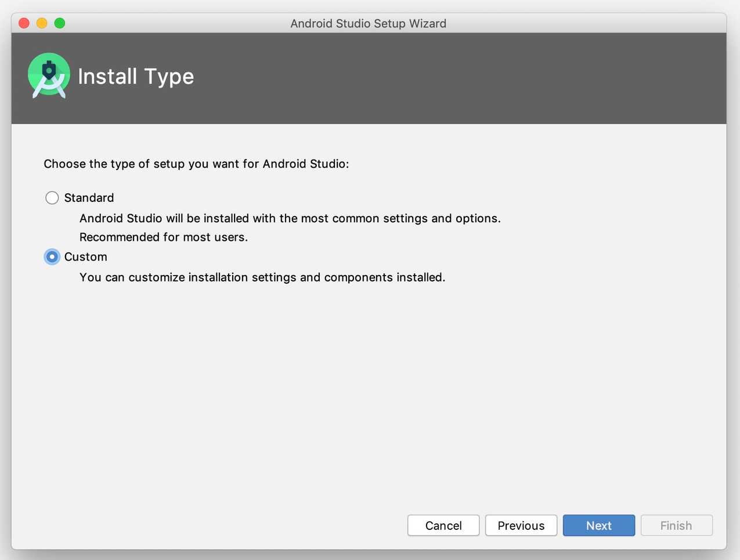Click the Android Studio Setup Wizard title bar

point(368,23)
